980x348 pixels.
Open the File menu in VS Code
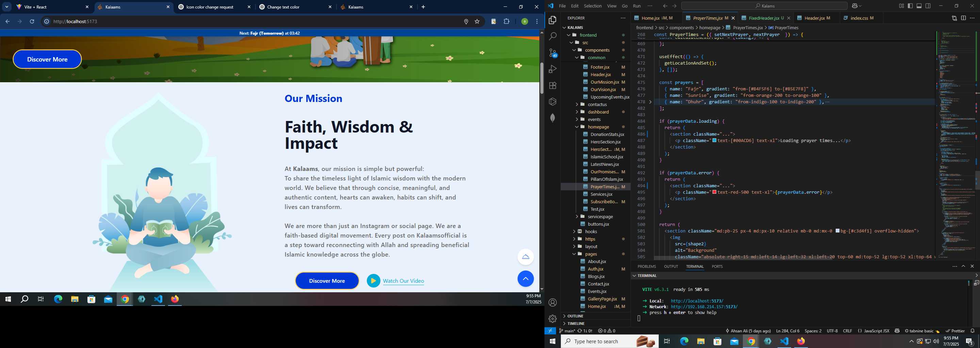[562, 6]
